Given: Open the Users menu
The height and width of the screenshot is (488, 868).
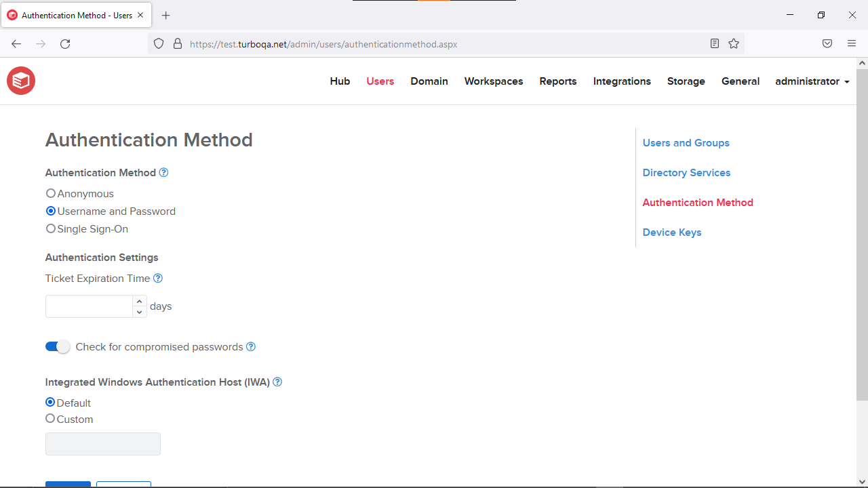Looking at the screenshot, I should (x=380, y=81).
